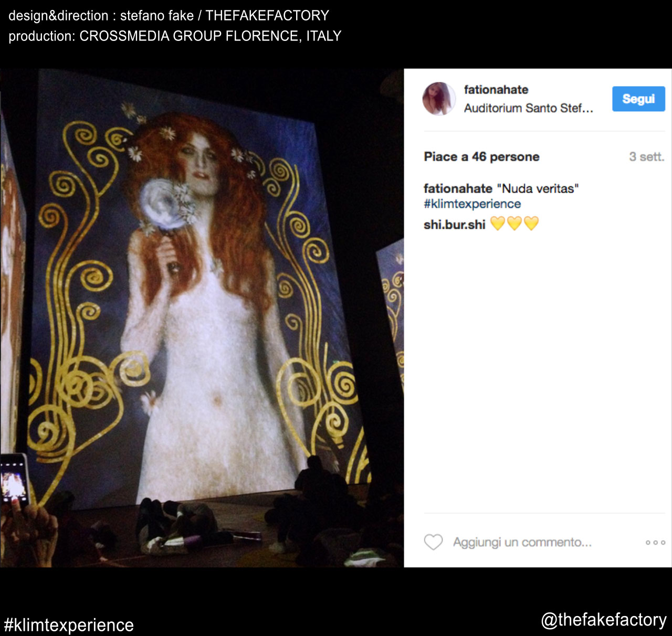Click the yellow heart emojis in the comment

point(514,224)
